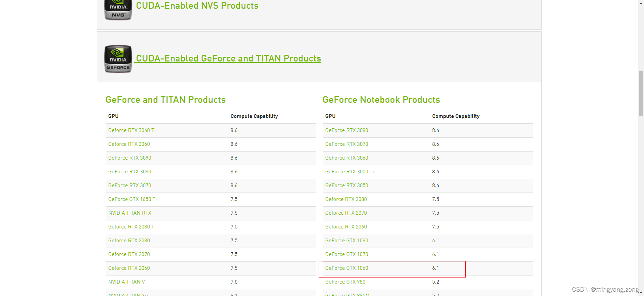
Task: Open notebook GeForce RTX 3070 link
Action: coord(346,144)
